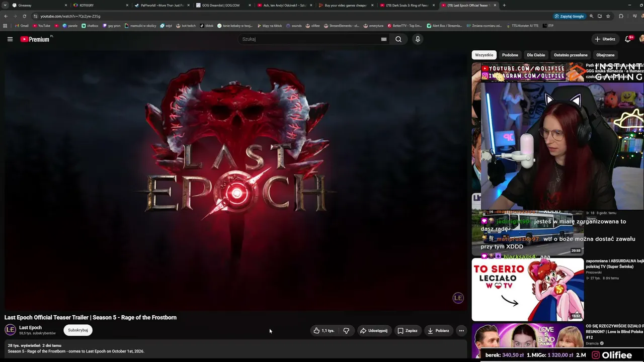Open the bot twitch bookmark
The height and width of the screenshot is (362, 644).
click(x=186, y=26)
